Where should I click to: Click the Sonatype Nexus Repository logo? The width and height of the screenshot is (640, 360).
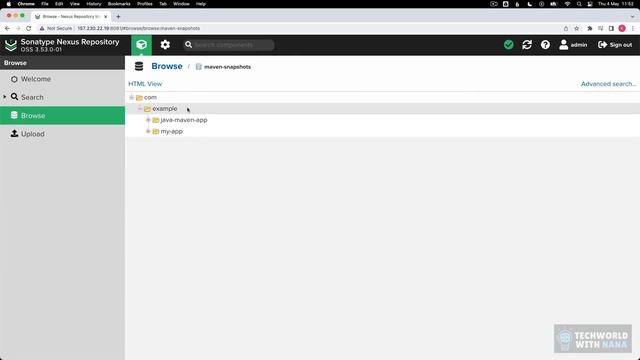[x=11, y=45]
